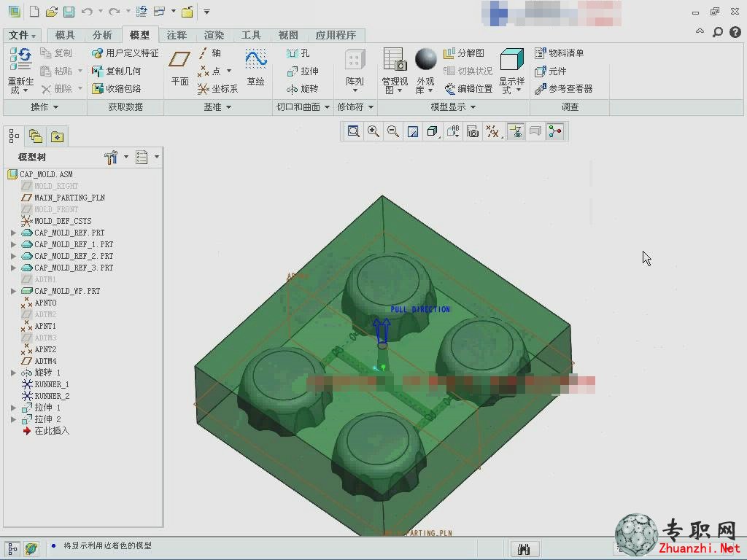Open a file with the folder icon

point(52,12)
